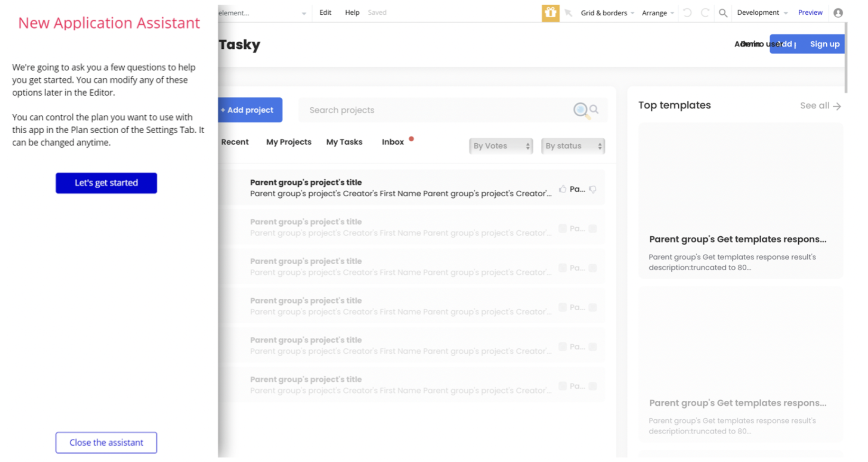The height and width of the screenshot is (462, 868).
Task: Expand the Arrange dropdown menu
Action: coord(657,13)
